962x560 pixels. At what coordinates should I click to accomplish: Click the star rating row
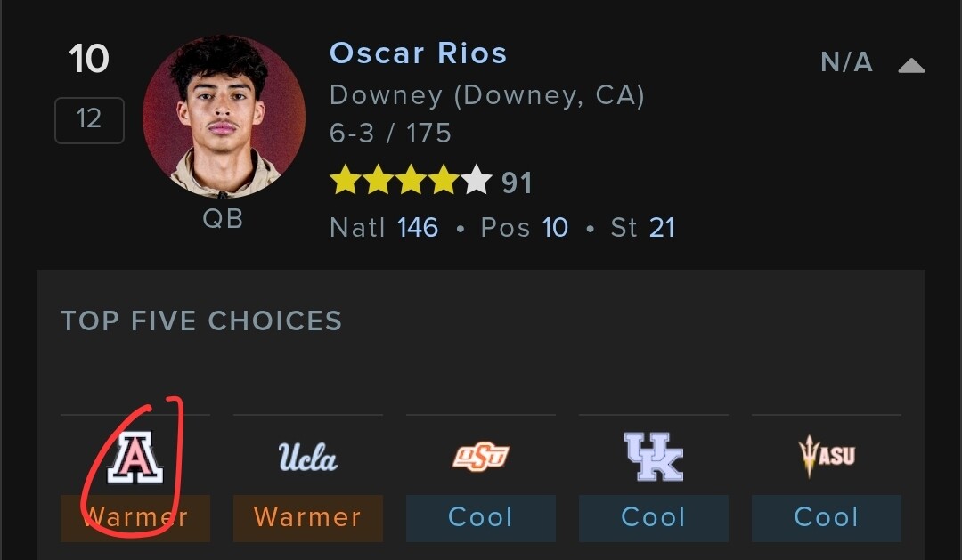pyautogui.click(x=411, y=182)
